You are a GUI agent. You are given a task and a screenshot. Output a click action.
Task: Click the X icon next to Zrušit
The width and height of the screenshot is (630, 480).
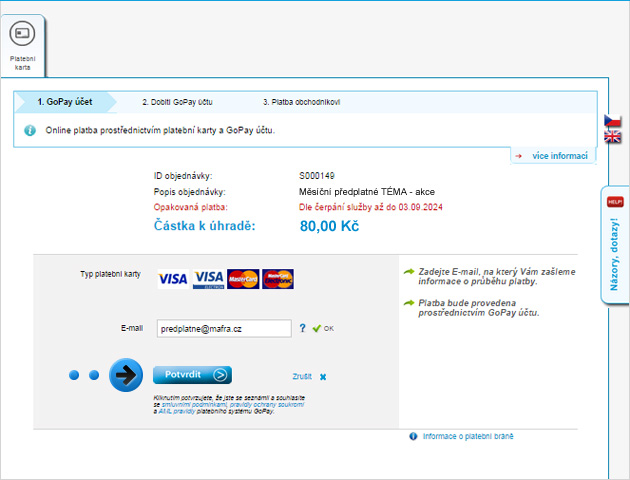pyautogui.click(x=323, y=377)
